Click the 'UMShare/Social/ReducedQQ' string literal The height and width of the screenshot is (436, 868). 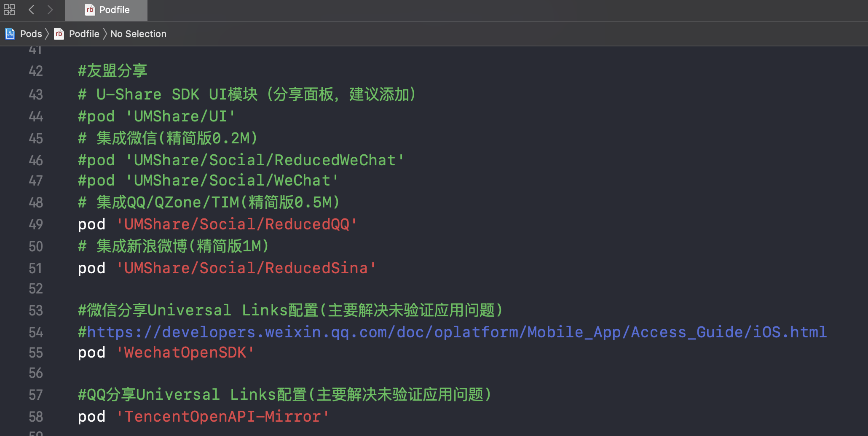[237, 224]
